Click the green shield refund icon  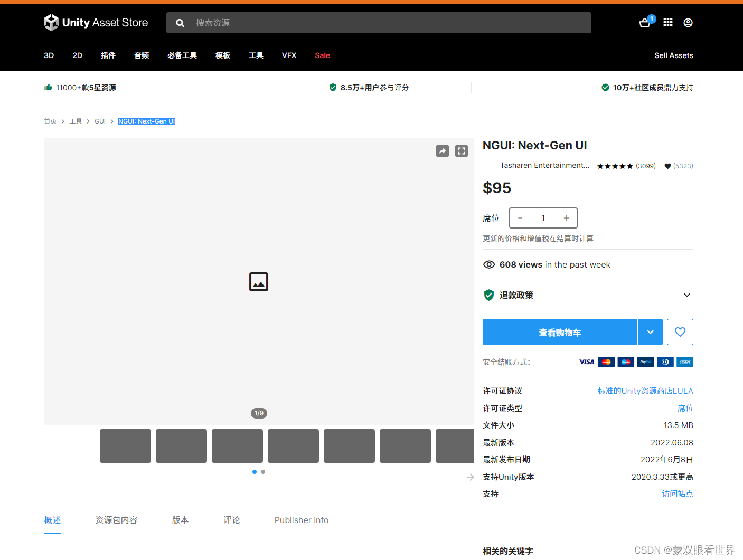(x=489, y=295)
